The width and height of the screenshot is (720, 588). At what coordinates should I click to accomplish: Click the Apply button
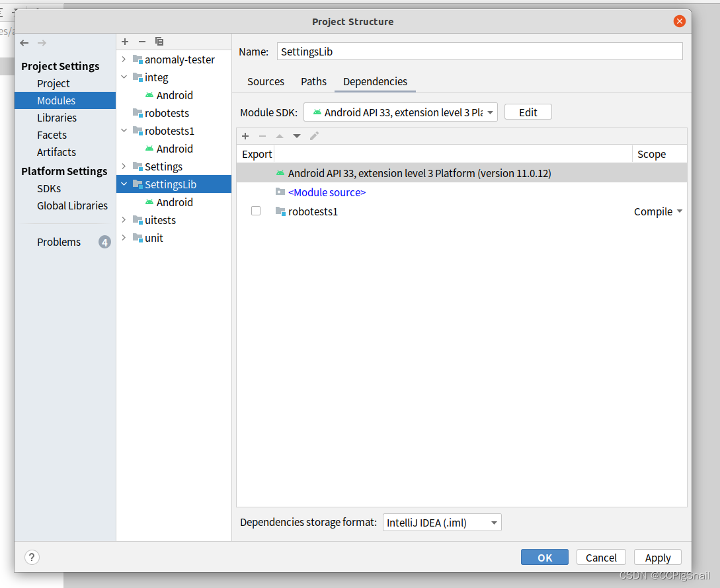point(658,557)
